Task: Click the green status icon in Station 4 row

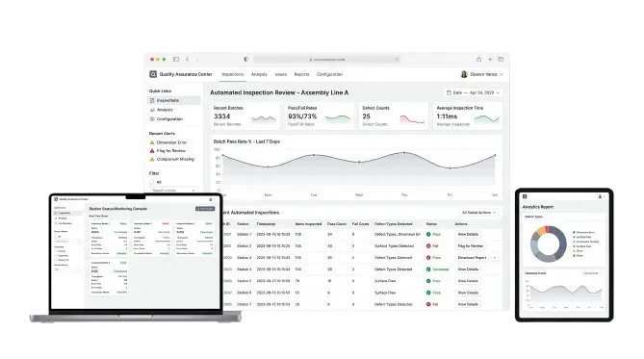Action: tap(428, 269)
